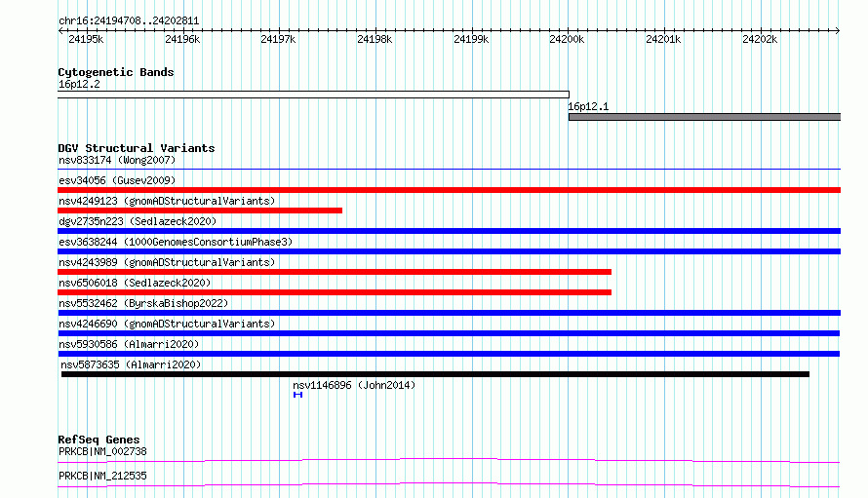Click the 24198k ruler tick label
The image size is (868, 498).
[375, 39]
